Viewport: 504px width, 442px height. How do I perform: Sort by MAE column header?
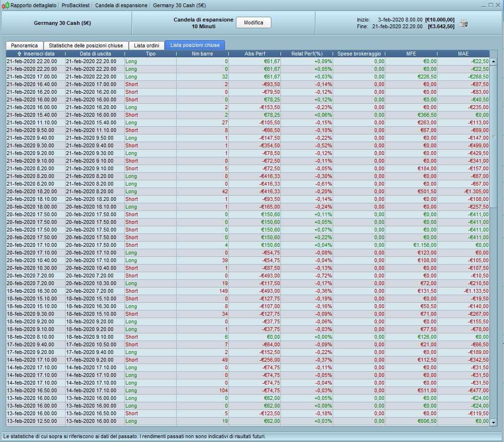tap(463, 54)
